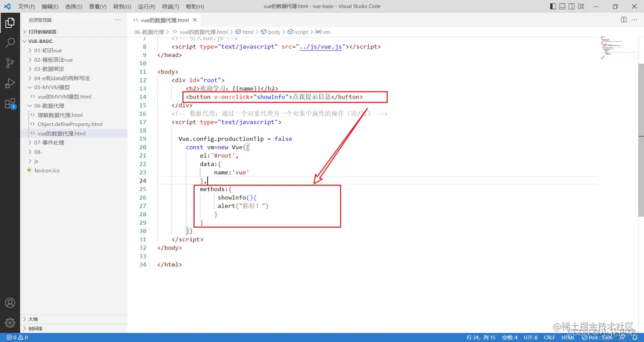Image resolution: width=644 pixels, height=342 pixels.
Task: Open Object.defineProperty.html in explorer
Action: tap(74, 124)
